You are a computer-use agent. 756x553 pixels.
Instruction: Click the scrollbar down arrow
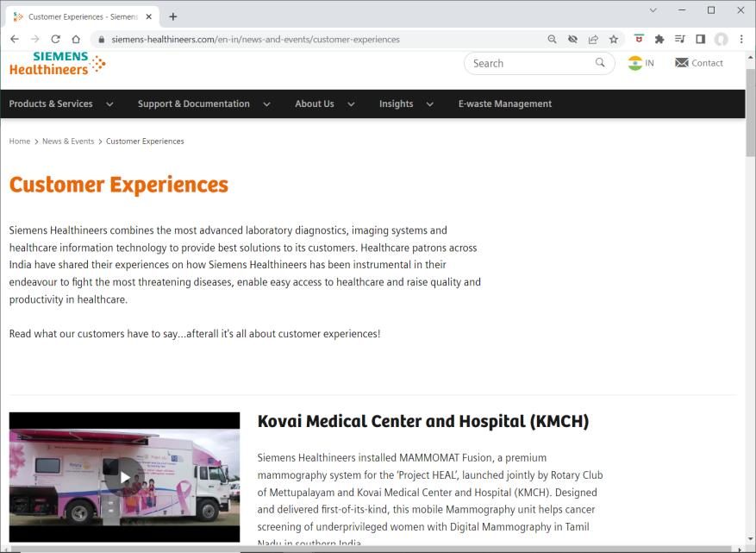coord(751,539)
